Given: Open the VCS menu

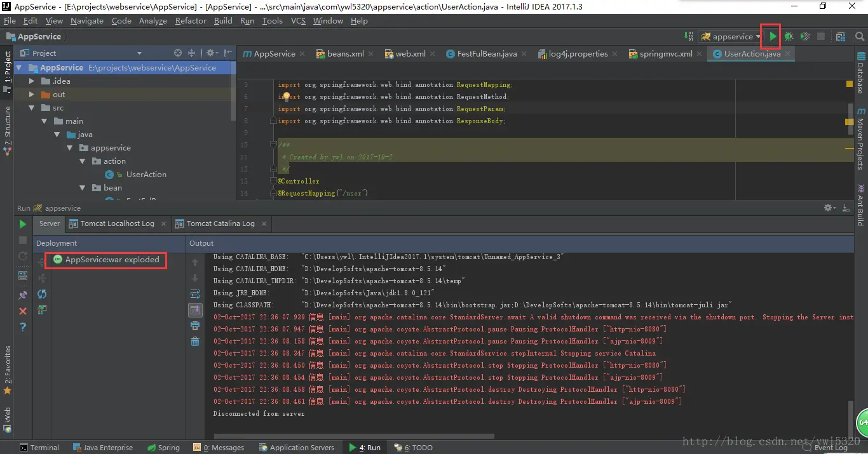Looking at the screenshot, I should [298, 21].
